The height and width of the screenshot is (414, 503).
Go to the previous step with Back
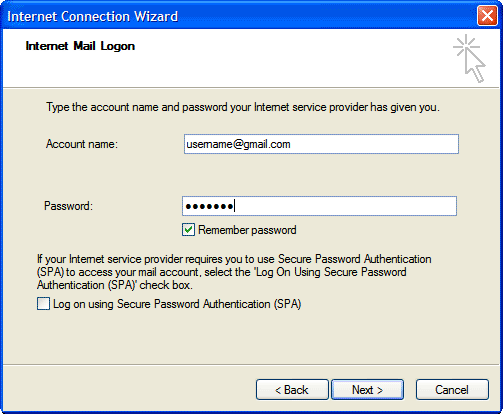(292, 389)
